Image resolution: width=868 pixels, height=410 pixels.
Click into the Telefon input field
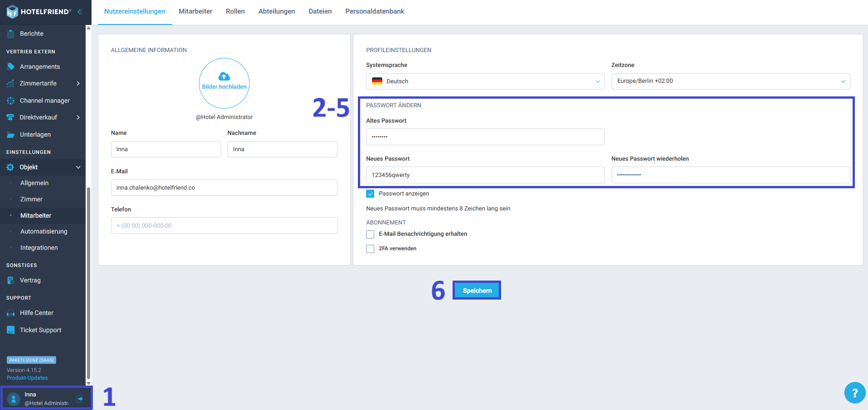click(224, 225)
